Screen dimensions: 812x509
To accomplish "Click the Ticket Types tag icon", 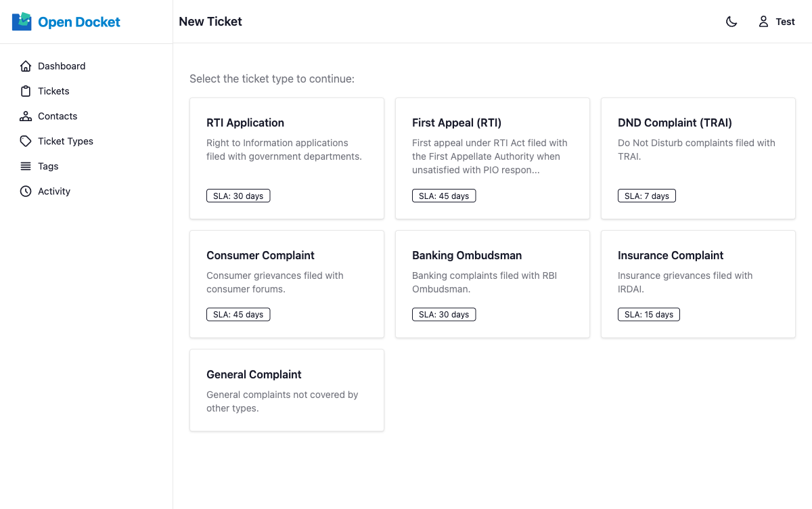I will tap(25, 141).
